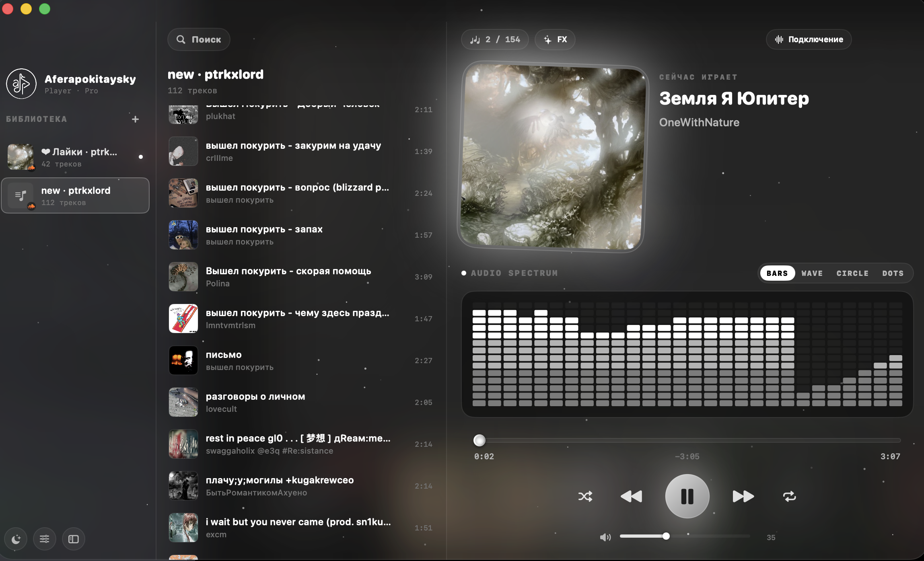Select the new · ptrkxlord playlist
Viewport: 924px width, 561px height.
[75, 195]
